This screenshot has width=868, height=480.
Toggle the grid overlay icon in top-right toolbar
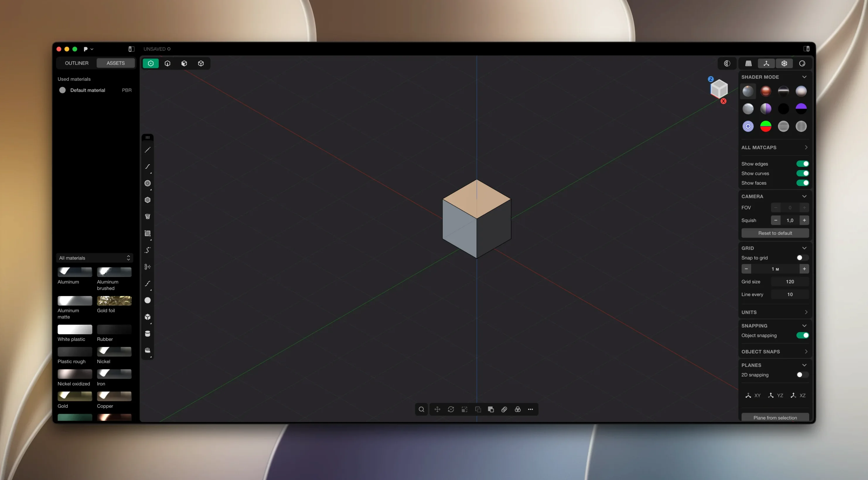(x=748, y=63)
